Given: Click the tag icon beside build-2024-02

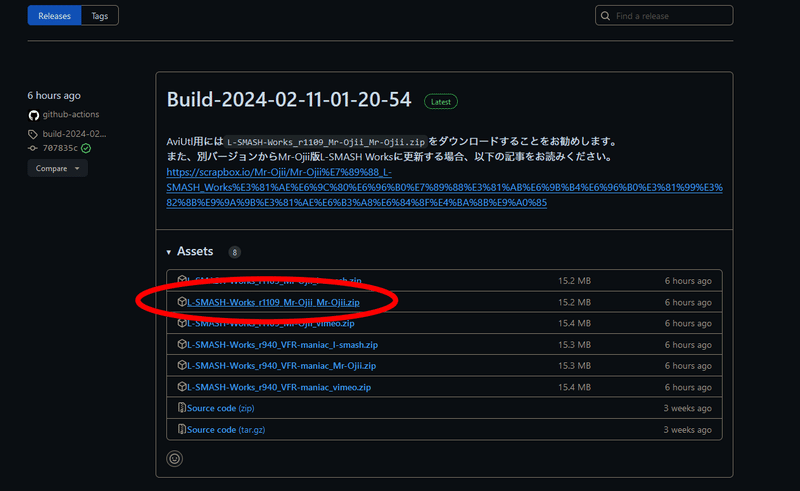Looking at the screenshot, I should coord(33,134).
